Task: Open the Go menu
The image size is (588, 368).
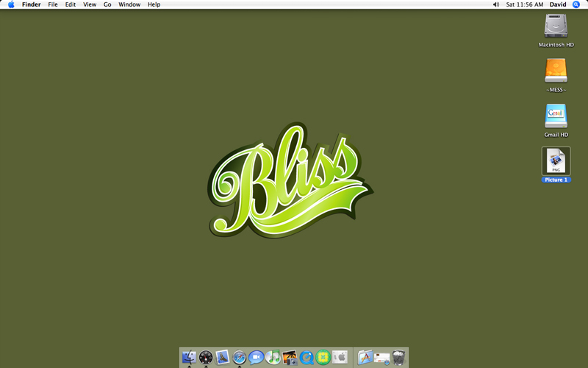Action: click(107, 4)
